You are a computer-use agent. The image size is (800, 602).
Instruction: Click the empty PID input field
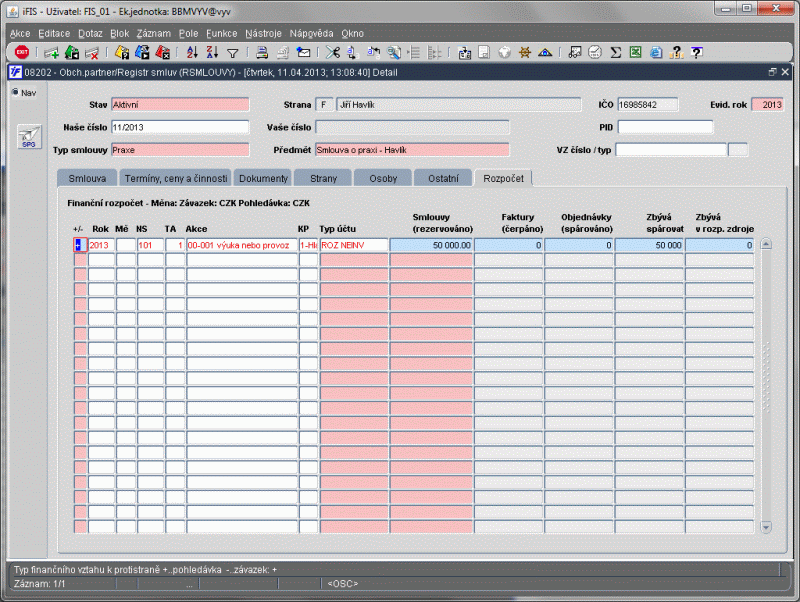point(665,127)
